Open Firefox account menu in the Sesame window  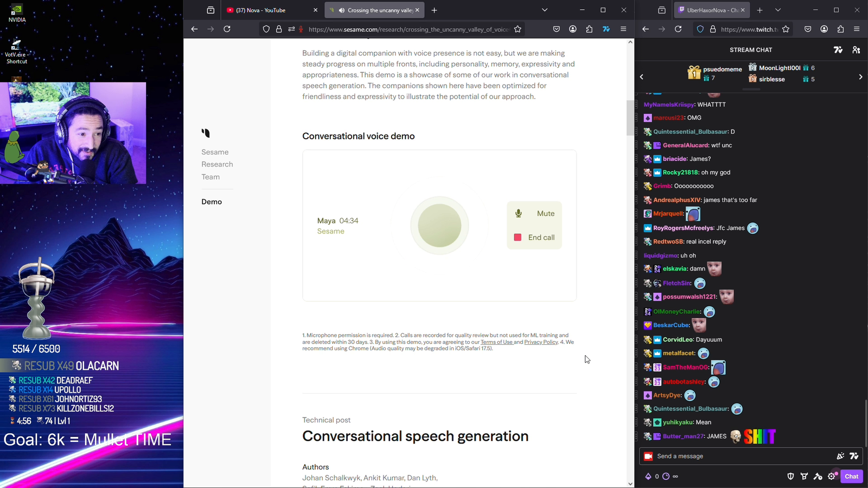(573, 29)
